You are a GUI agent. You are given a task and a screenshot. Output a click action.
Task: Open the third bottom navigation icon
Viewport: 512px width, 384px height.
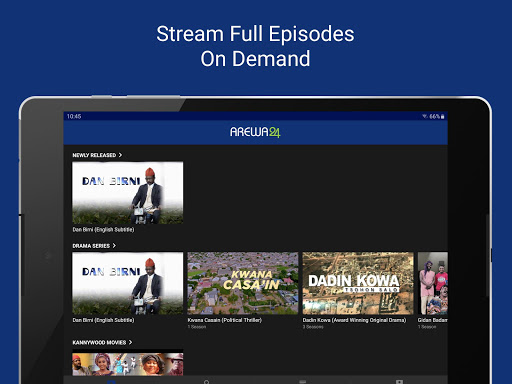click(x=303, y=382)
